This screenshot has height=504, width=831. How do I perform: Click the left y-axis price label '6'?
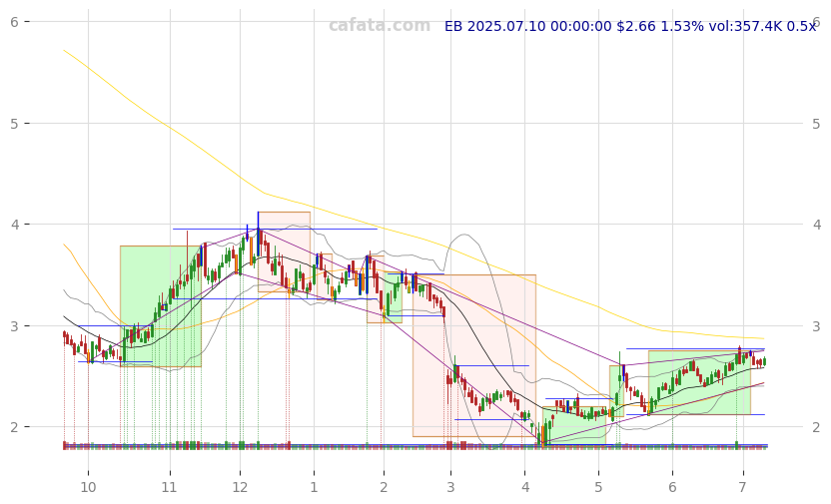click(14, 22)
